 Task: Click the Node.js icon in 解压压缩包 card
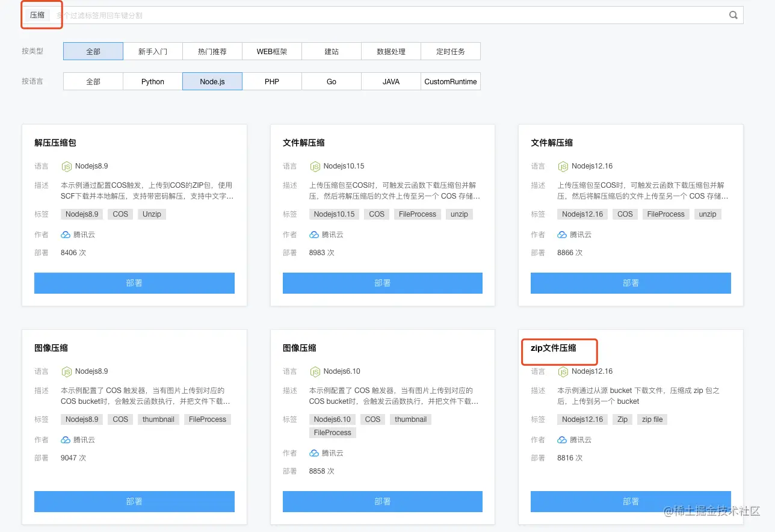[67, 166]
